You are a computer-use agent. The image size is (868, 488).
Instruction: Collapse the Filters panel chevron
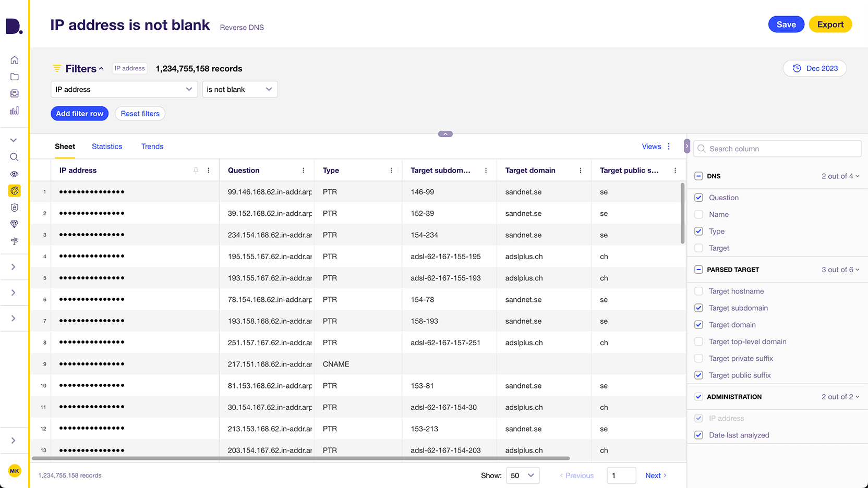click(x=101, y=68)
